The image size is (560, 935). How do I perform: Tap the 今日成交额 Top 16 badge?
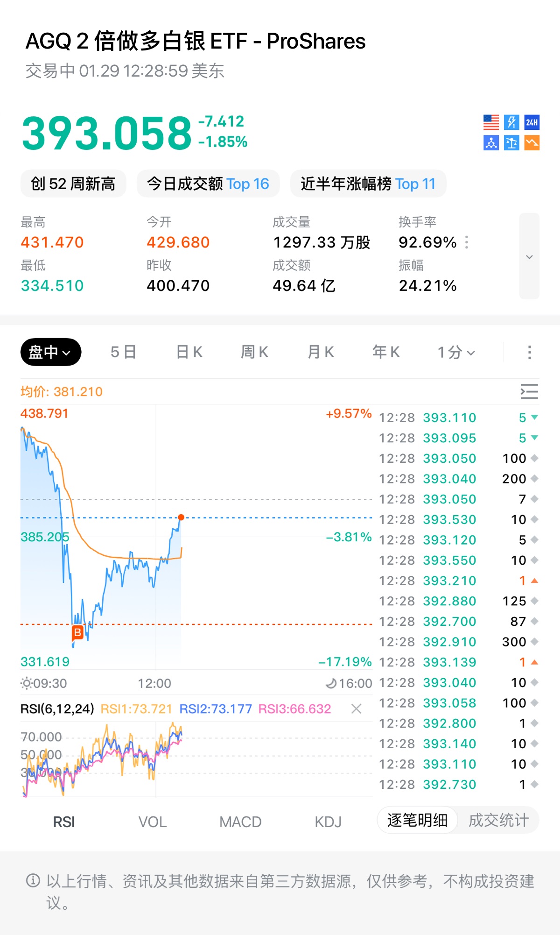click(x=208, y=184)
